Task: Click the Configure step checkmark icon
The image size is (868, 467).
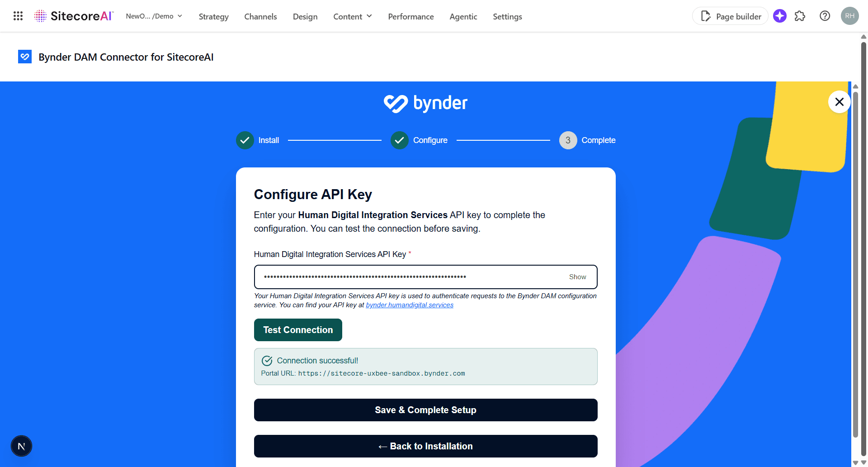Action: point(399,140)
